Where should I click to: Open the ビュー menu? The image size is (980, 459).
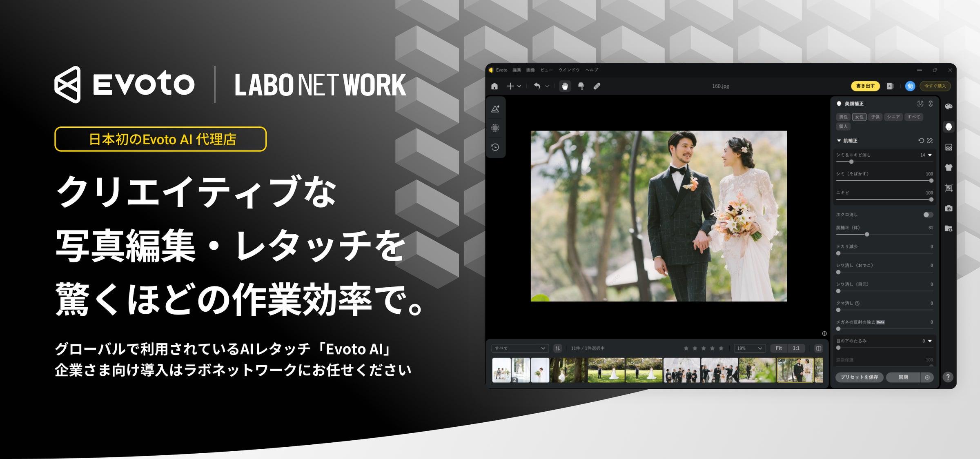[546, 70]
